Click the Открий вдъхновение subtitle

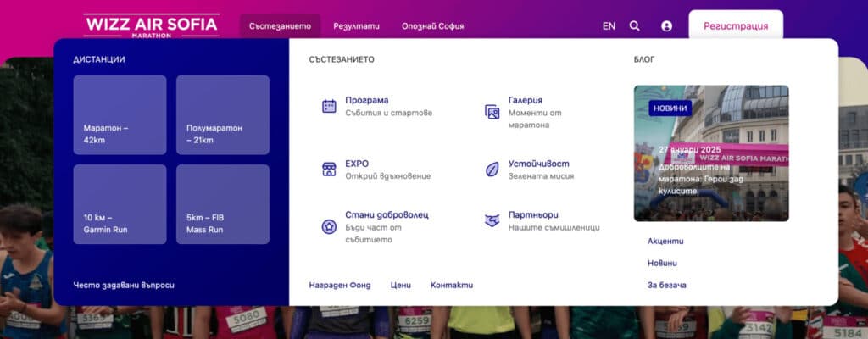pyautogui.click(x=388, y=176)
